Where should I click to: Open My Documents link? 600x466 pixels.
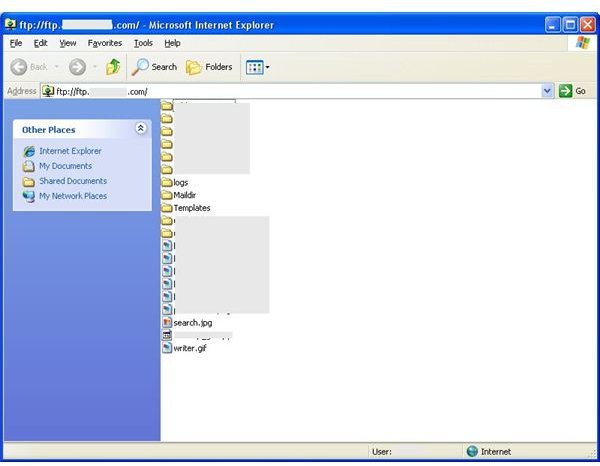65,166
